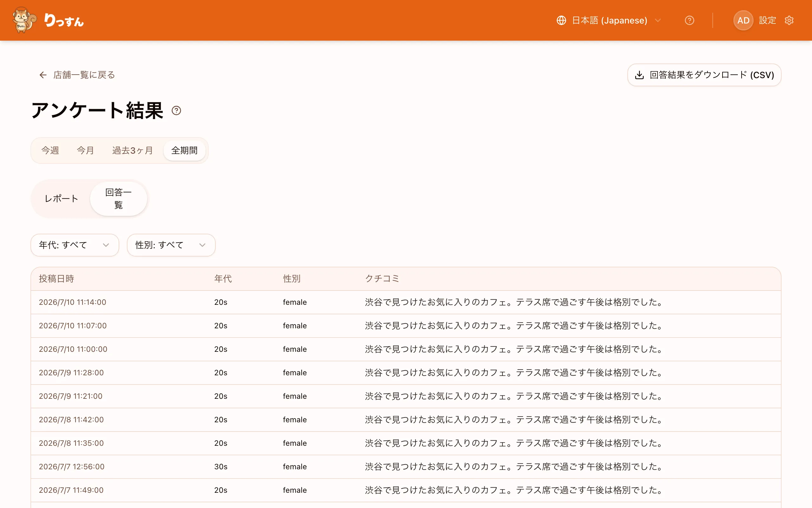The width and height of the screenshot is (812, 508).
Task: Open the 日本語 (Japanese) language dropdown
Action: (609, 21)
